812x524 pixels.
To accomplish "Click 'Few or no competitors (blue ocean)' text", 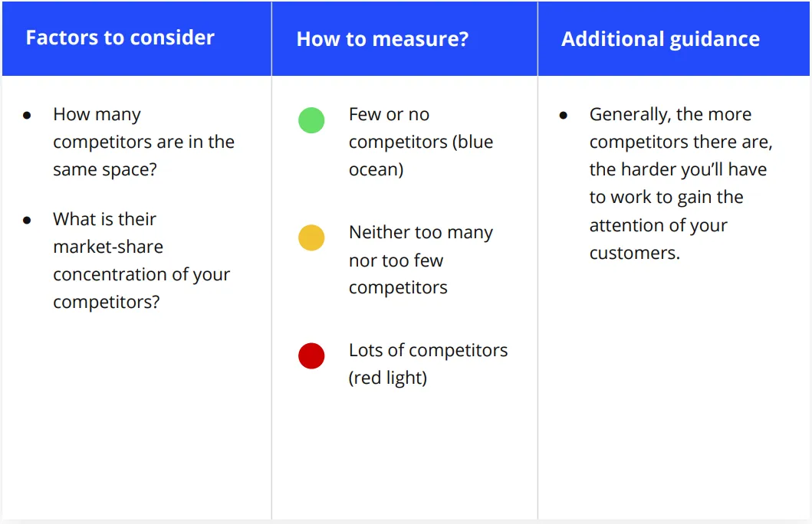I will pos(421,142).
